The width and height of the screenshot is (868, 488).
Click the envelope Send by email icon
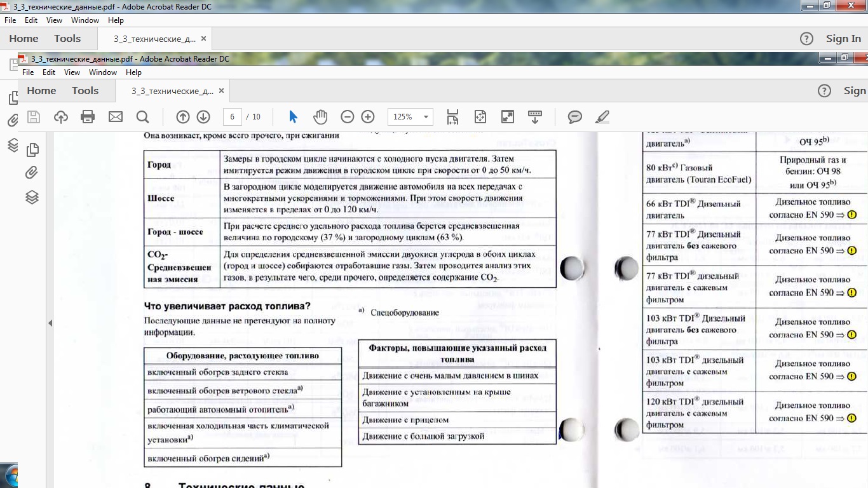tap(115, 117)
